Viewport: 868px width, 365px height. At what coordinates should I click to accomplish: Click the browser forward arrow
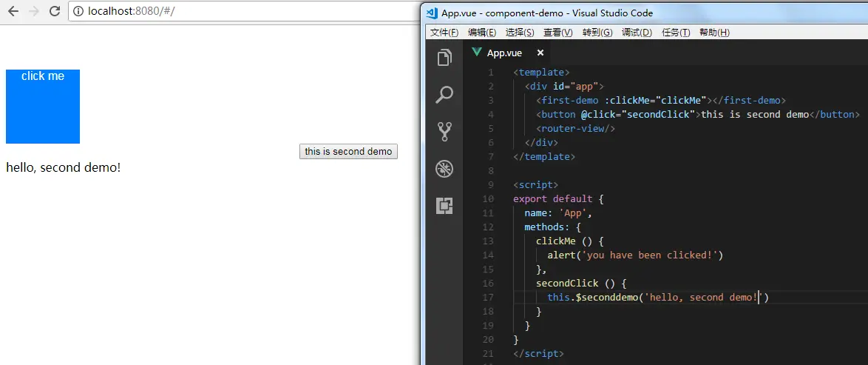tap(34, 11)
